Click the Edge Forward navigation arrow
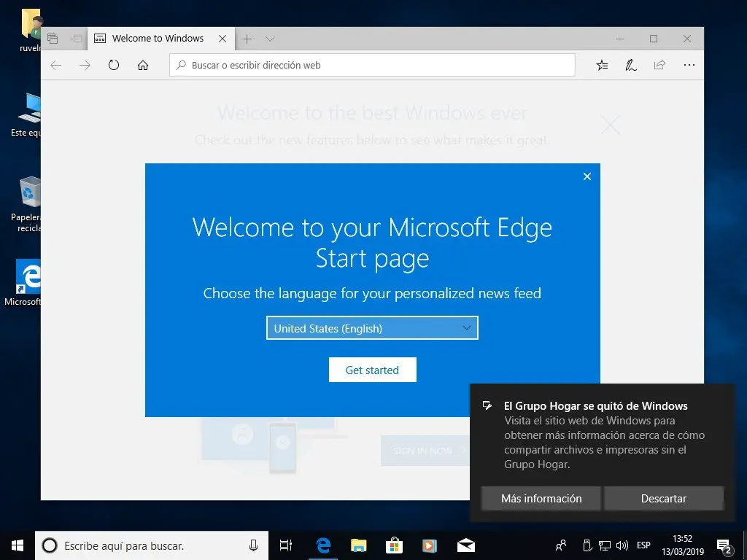 85,65
